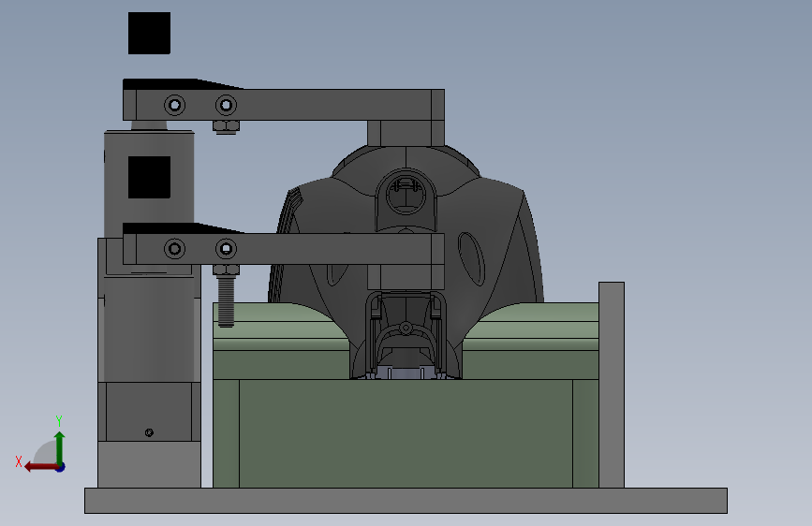Image resolution: width=812 pixels, height=526 pixels.
Task: Click the black square on the clamp column
Action: click(x=149, y=177)
